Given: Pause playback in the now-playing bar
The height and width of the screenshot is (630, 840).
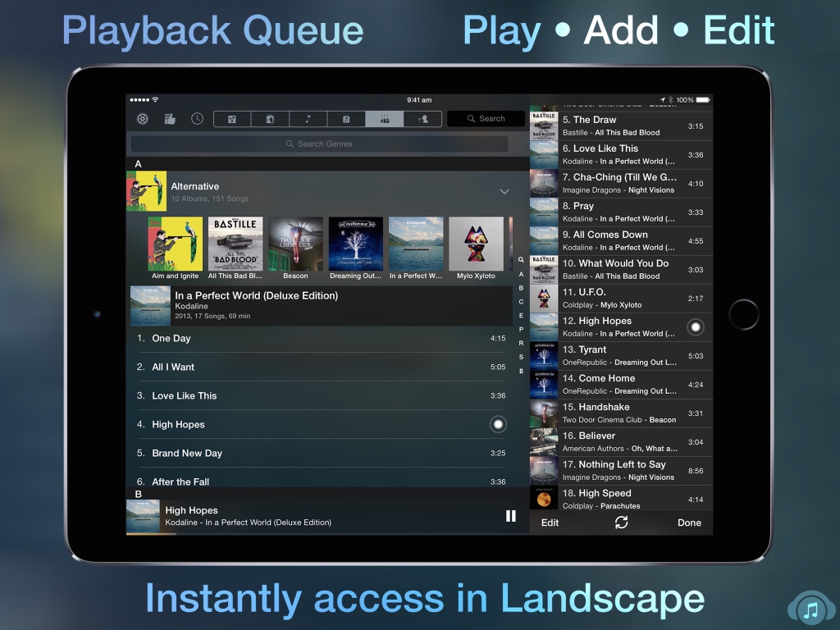Looking at the screenshot, I should 511,516.
